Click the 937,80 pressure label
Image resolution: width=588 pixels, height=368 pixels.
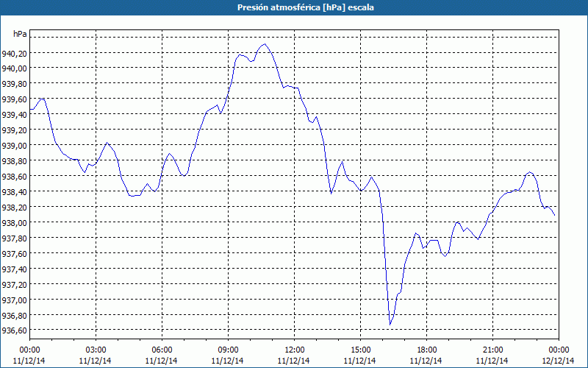(14, 238)
